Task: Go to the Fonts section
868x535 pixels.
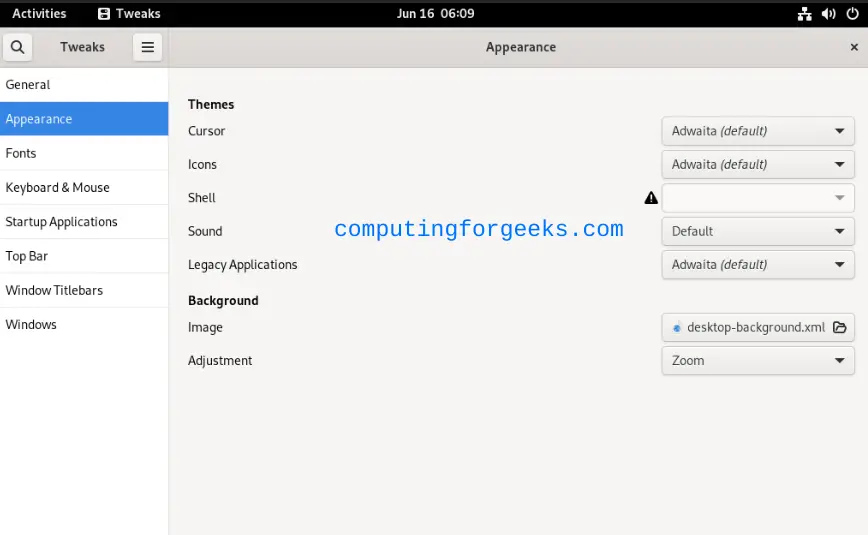Action: (84, 153)
